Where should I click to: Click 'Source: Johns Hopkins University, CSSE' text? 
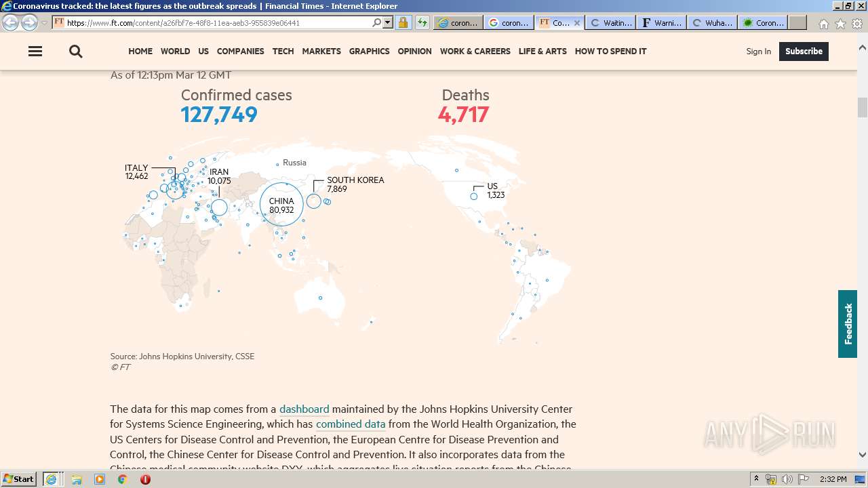point(182,357)
